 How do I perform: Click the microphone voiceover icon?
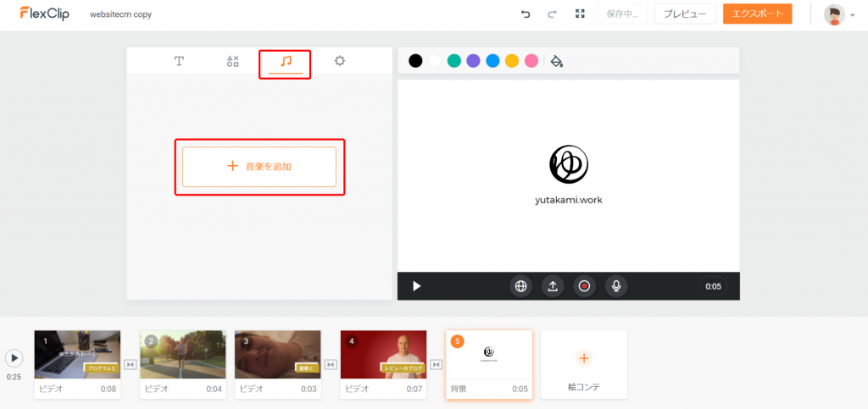tap(616, 286)
